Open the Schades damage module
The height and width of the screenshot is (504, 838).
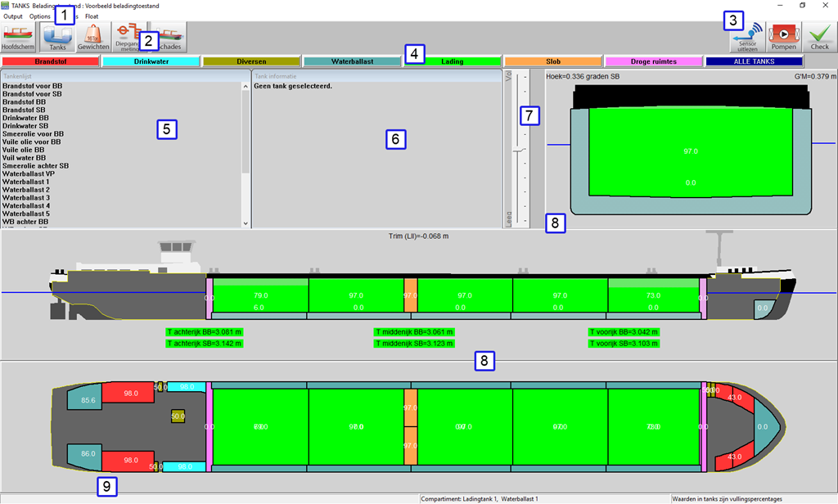pyautogui.click(x=169, y=37)
